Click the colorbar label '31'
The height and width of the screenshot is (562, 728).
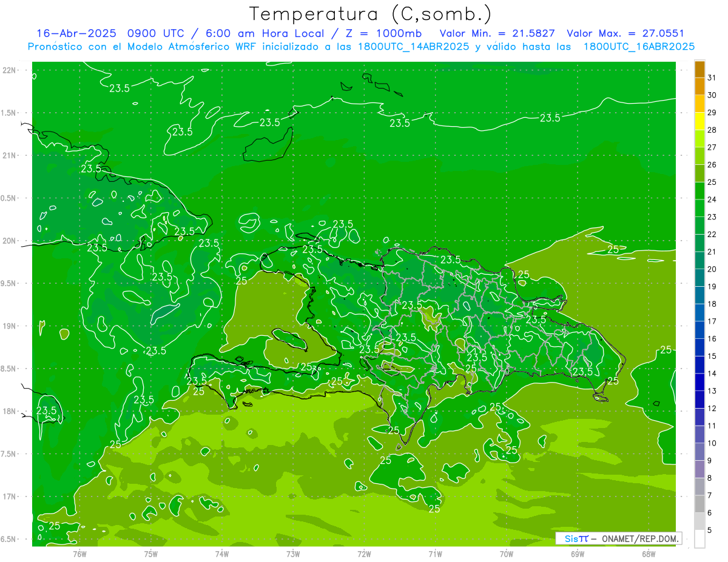pyautogui.click(x=712, y=78)
